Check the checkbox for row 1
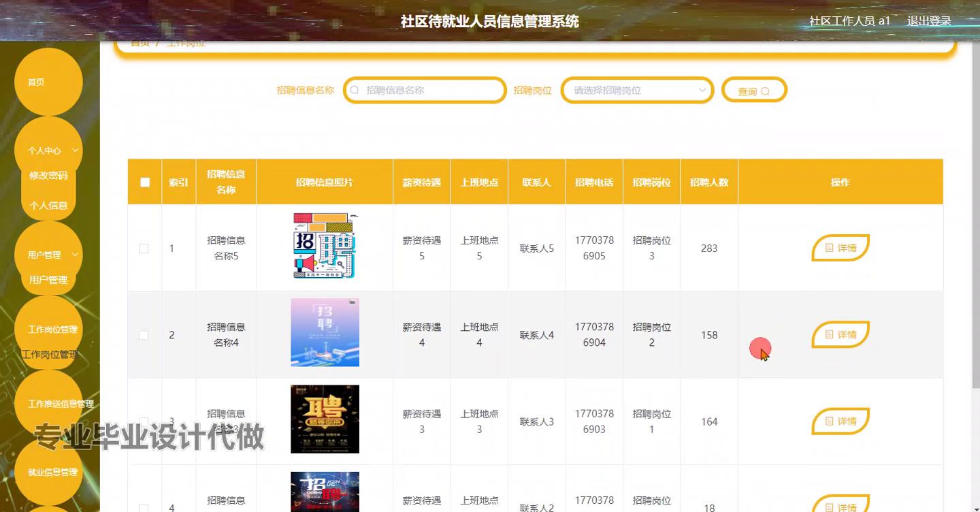 (x=144, y=249)
